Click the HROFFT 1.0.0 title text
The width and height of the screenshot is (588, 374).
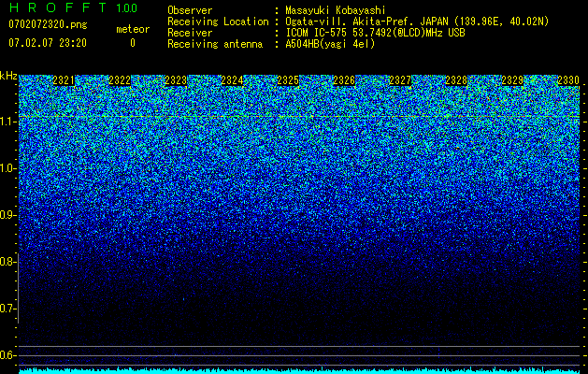click(73, 7)
